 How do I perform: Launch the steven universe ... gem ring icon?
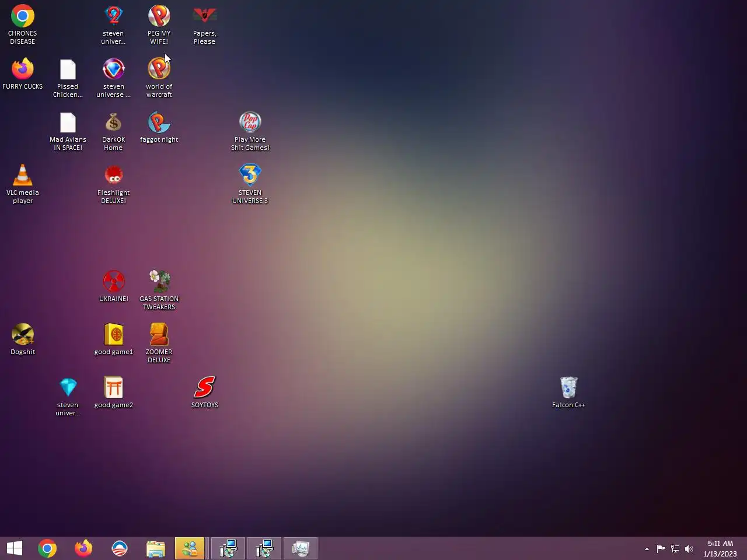[113, 78]
